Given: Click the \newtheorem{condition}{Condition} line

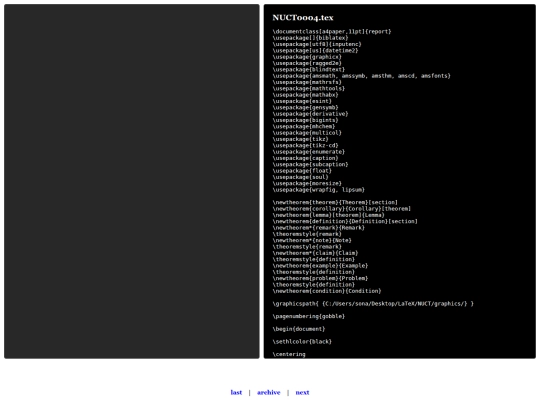Looking at the screenshot, I should click(x=327, y=291).
